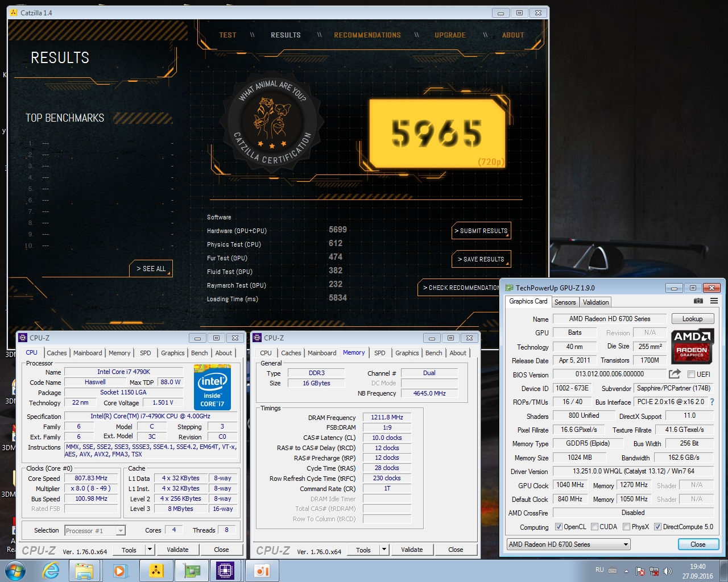Open Graphics tab in right CPU-Z window
This screenshot has width=728, height=582.
[x=407, y=353]
